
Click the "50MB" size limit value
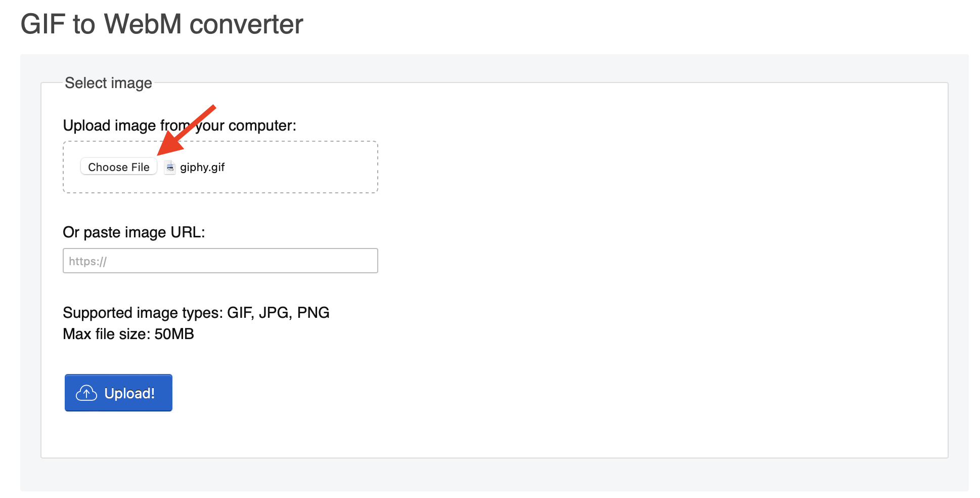pyautogui.click(x=174, y=334)
